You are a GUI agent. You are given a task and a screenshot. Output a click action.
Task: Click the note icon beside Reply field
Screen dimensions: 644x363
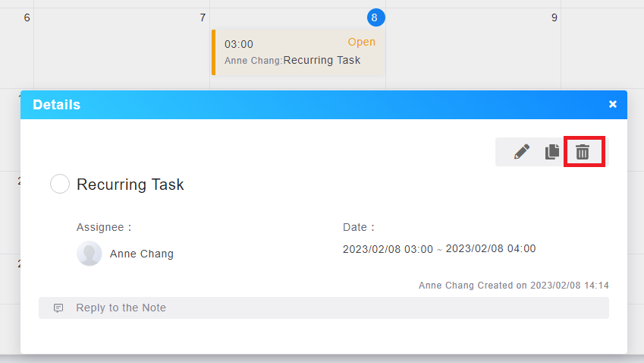coord(58,308)
